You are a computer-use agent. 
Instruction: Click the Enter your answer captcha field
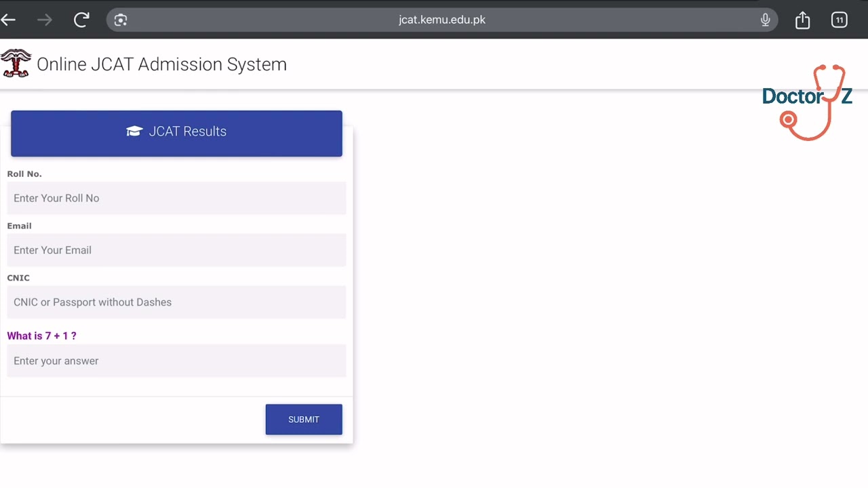[x=176, y=361]
